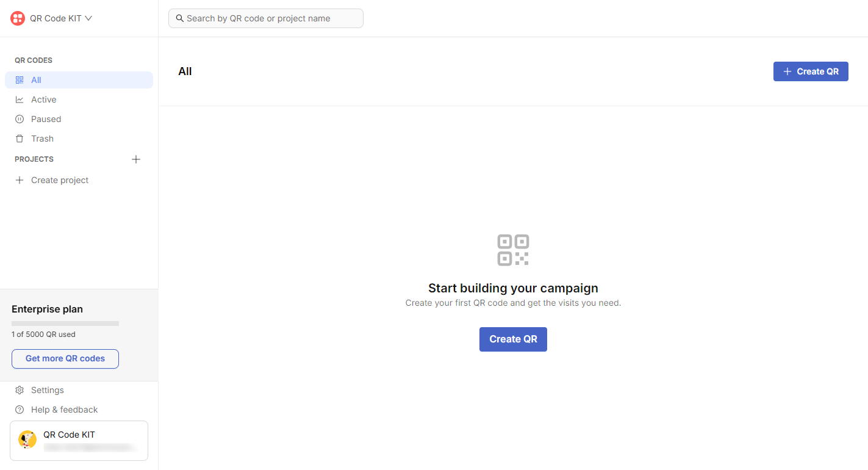Click the Settings gear icon
The image size is (868, 470).
coord(20,390)
